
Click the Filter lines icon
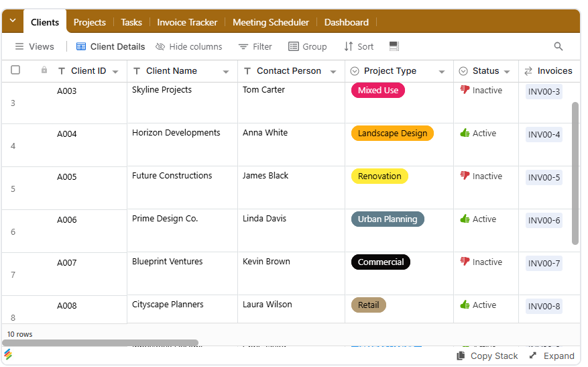(243, 47)
